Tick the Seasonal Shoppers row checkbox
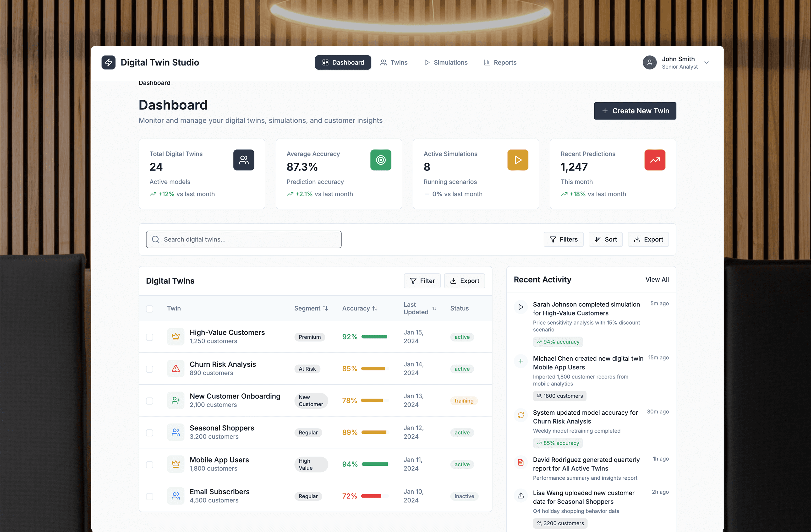The height and width of the screenshot is (532, 811). pos(150,433)
